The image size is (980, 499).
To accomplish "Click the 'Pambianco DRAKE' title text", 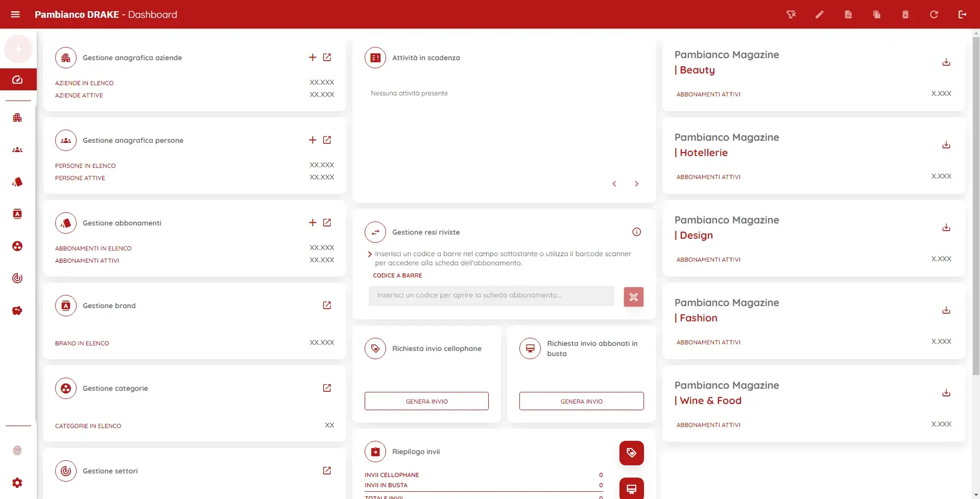I will tap(77, 14).
